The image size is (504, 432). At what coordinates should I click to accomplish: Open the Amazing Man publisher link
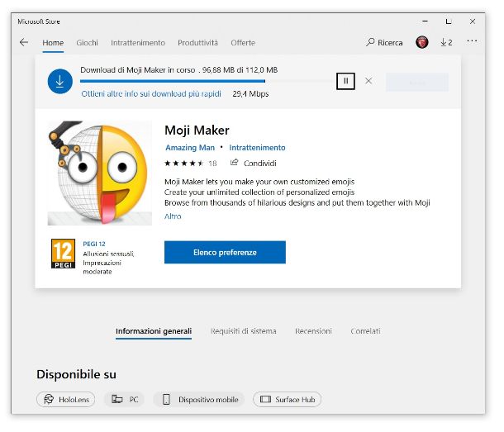190,148
